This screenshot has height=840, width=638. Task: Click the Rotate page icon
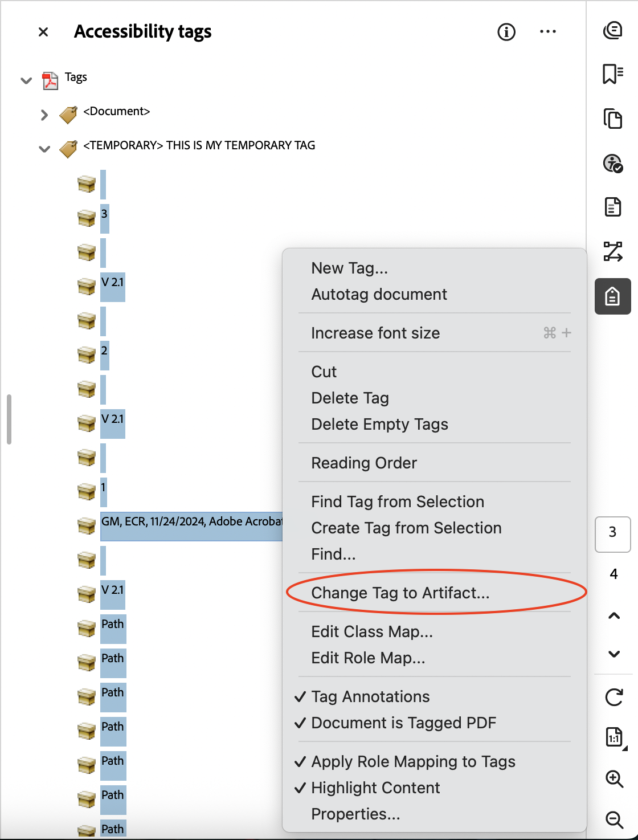pos(614,697)
